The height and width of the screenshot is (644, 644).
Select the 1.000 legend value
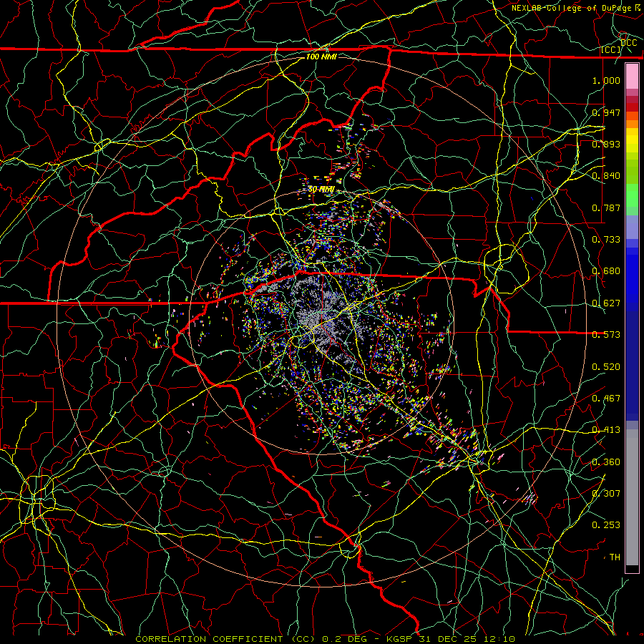coord(606,80)
